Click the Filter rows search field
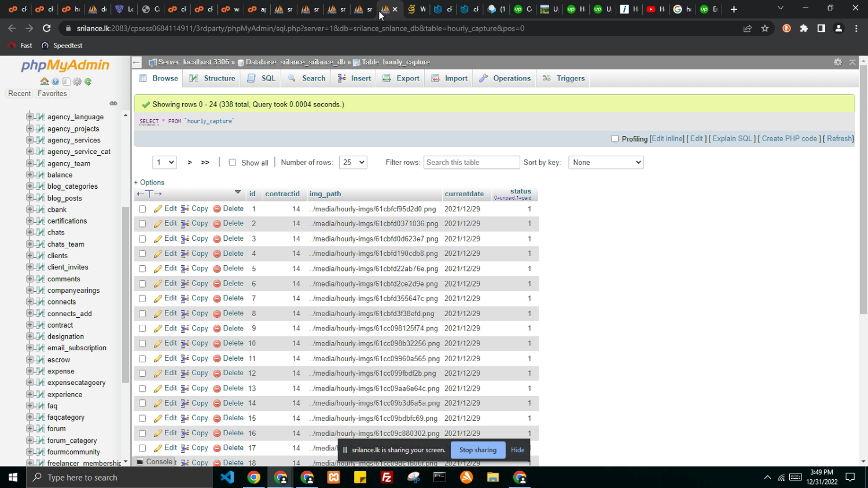The width and height of the screenshot is (868, 488). [471, 163]
